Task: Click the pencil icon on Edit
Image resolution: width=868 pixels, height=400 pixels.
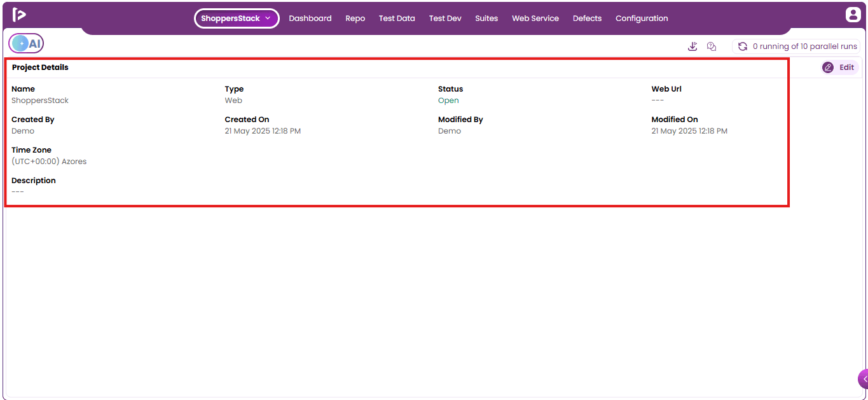Action: 828,67
